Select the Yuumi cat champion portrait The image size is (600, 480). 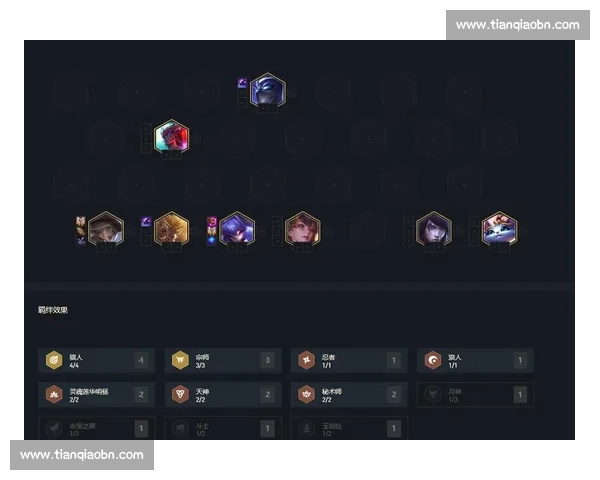tap(499, 229)
